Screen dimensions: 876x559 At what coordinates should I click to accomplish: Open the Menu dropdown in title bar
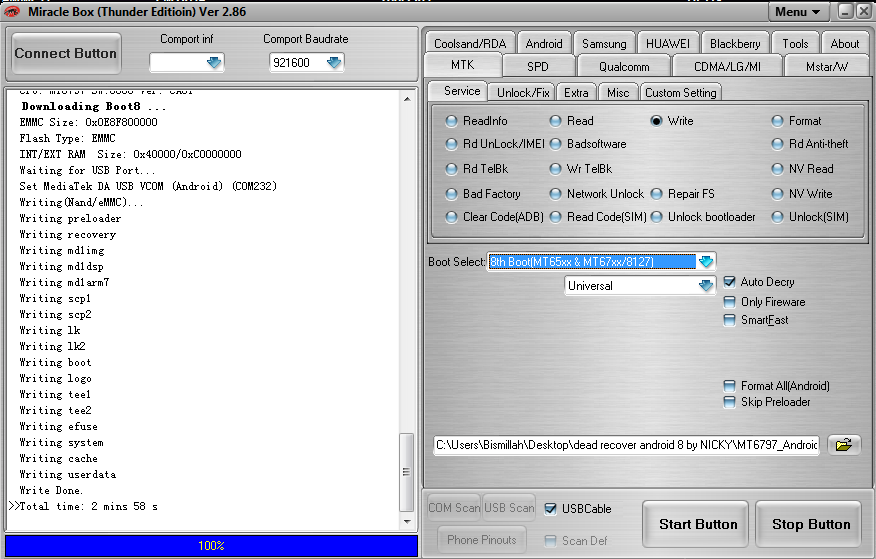pyautogui.click(x=797, y=12)
